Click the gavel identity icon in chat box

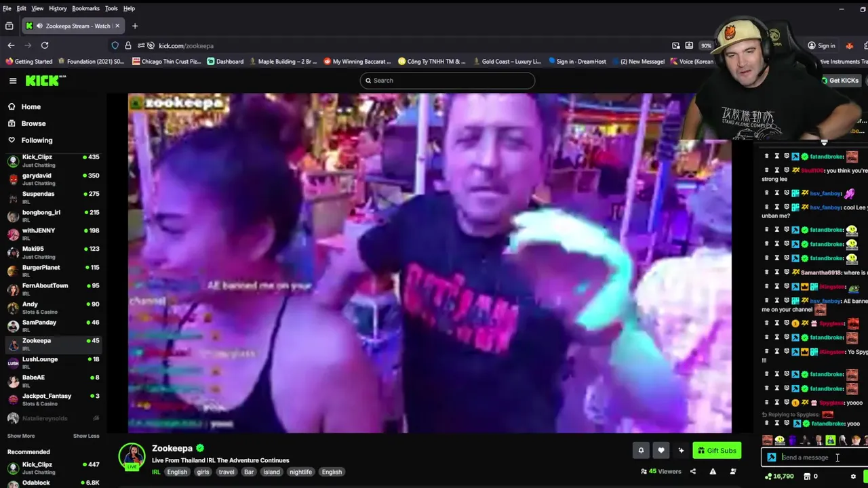[772, 457]
